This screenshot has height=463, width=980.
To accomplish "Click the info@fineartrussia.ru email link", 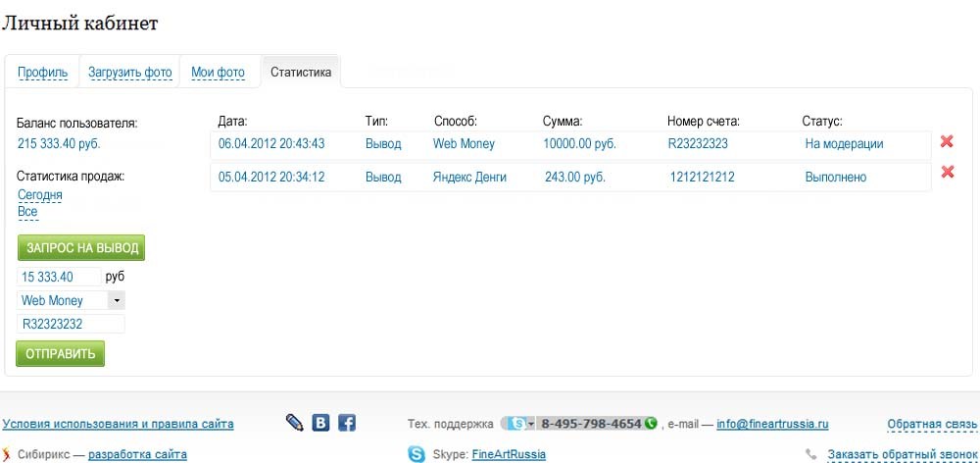I will (772, 424).
